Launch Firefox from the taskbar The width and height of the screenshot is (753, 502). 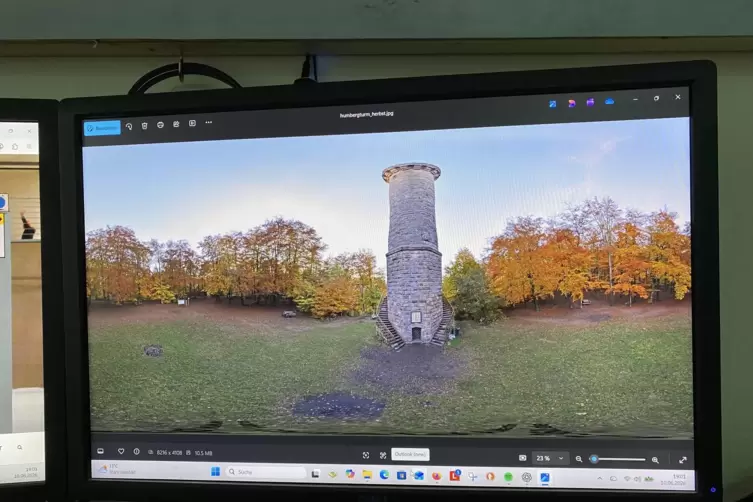437,476
